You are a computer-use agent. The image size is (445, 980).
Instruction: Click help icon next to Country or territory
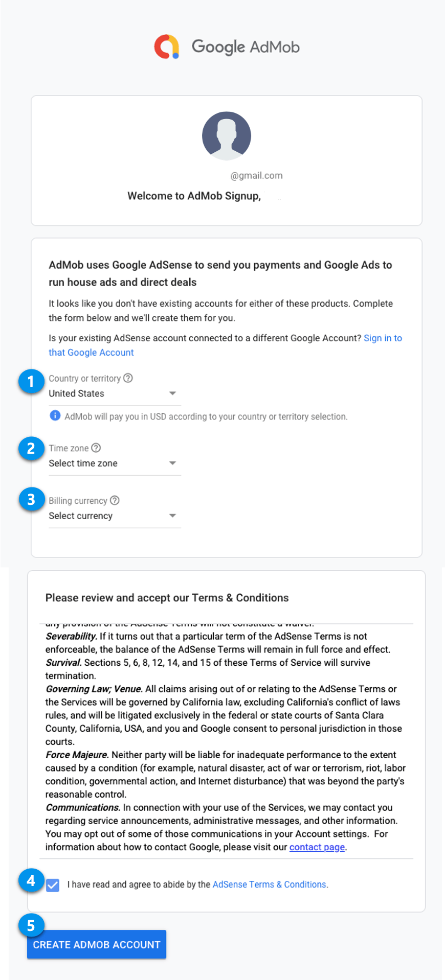click(128, 378)
